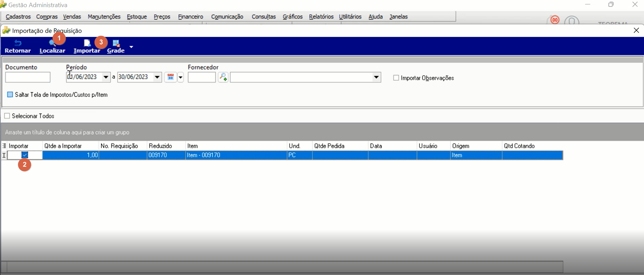Open the start date 01/06/2023 dropdown
Viewport: 644px width, 275px height.
coord(106,77)
